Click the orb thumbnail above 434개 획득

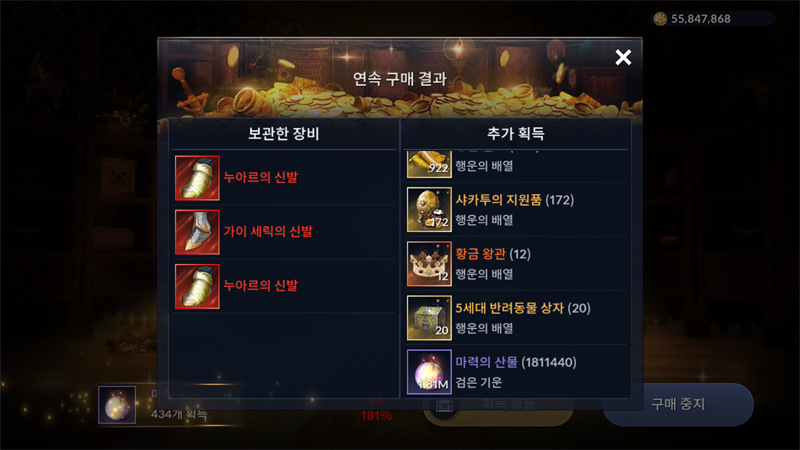117,405
